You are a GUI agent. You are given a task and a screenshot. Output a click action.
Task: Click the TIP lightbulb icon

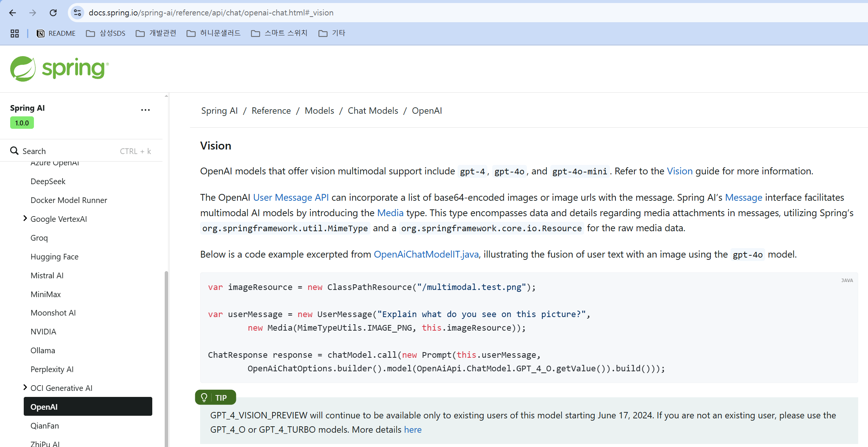[204, 398]
